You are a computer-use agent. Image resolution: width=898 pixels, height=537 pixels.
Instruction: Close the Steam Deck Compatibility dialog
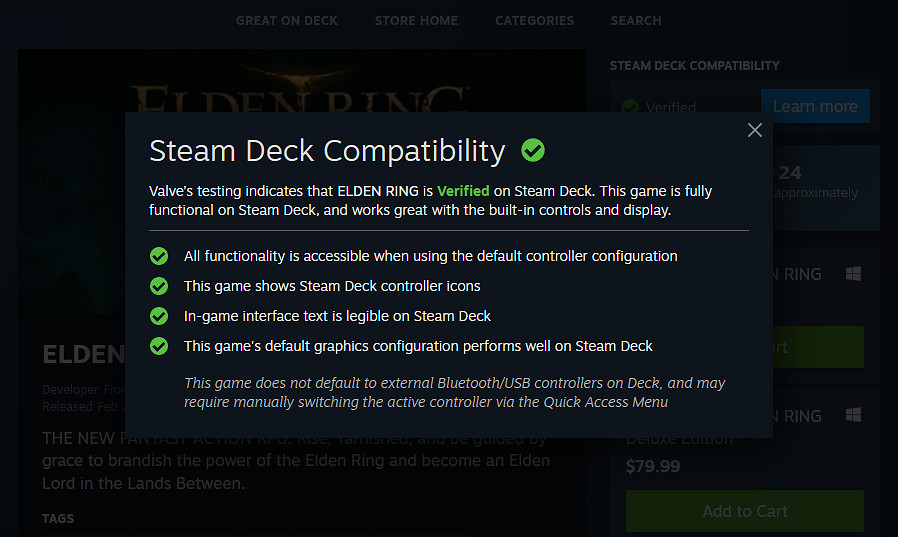coord(755,130)
